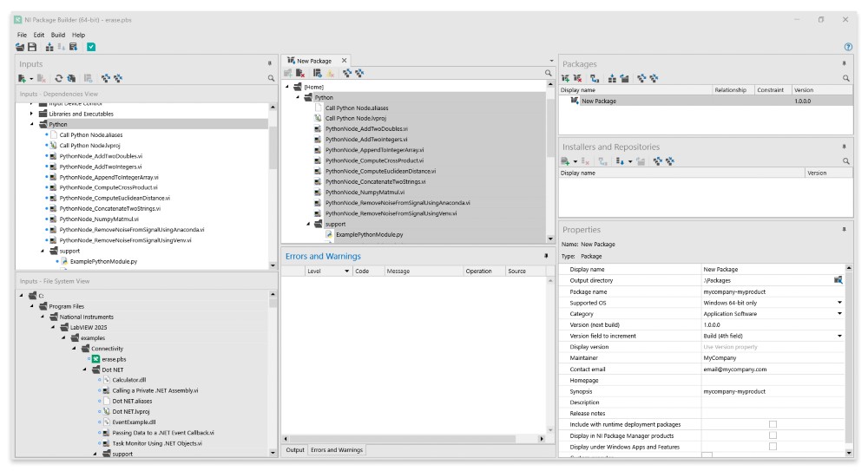The image size is (868, 471).
Task: Search the Inputs pane with magnifier icon
Action: pos(271,79)
